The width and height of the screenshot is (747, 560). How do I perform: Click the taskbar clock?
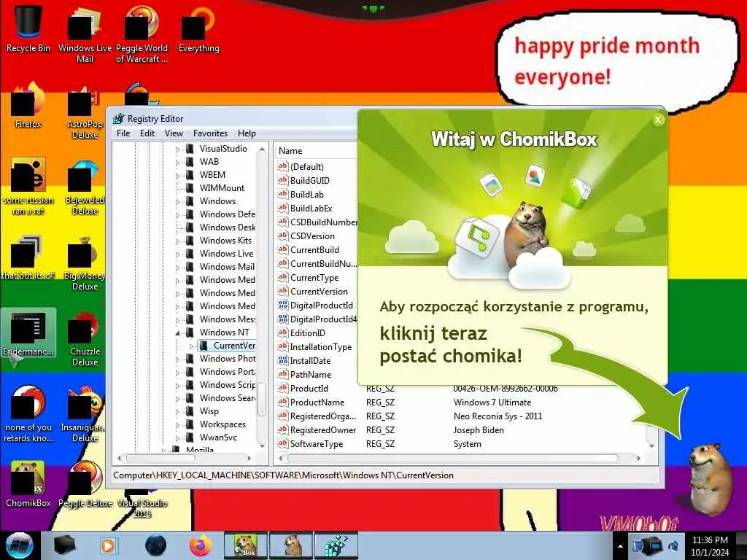[710, 546]
